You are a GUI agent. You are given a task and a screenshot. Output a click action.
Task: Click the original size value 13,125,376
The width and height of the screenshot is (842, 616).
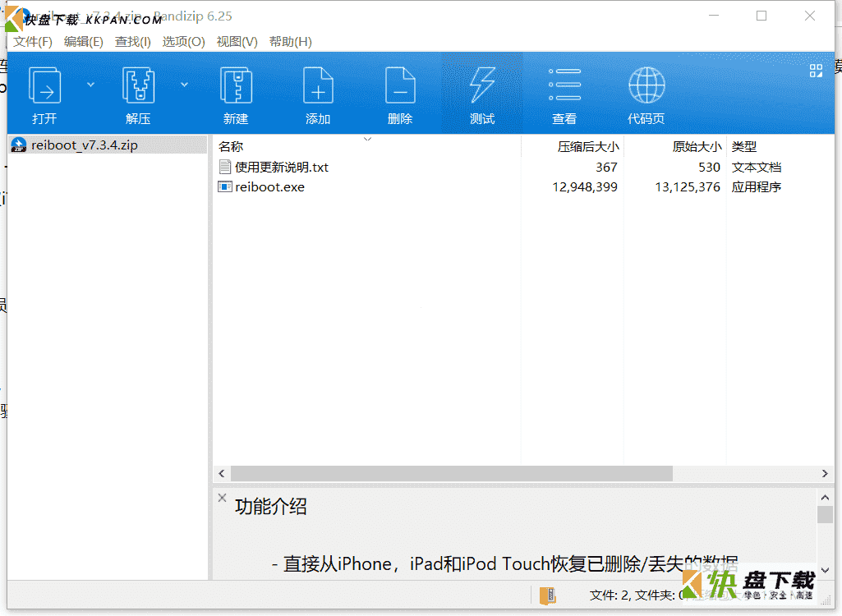point(688,187)
